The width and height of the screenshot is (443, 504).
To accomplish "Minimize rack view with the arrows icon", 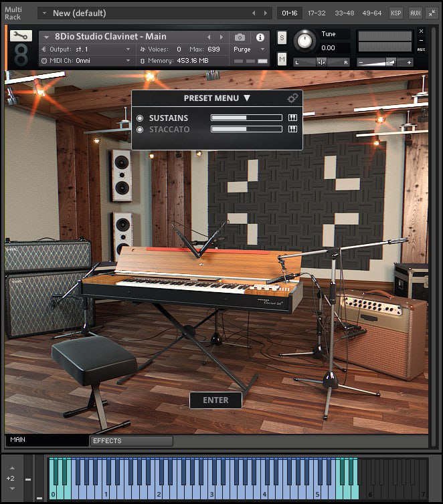I will (432, 13).
